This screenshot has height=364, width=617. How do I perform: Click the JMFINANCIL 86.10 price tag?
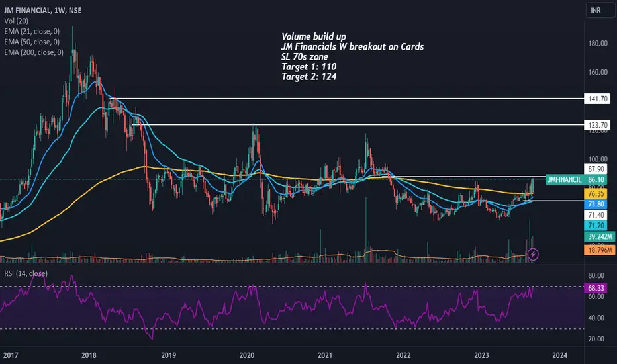(x=576, y=179)
